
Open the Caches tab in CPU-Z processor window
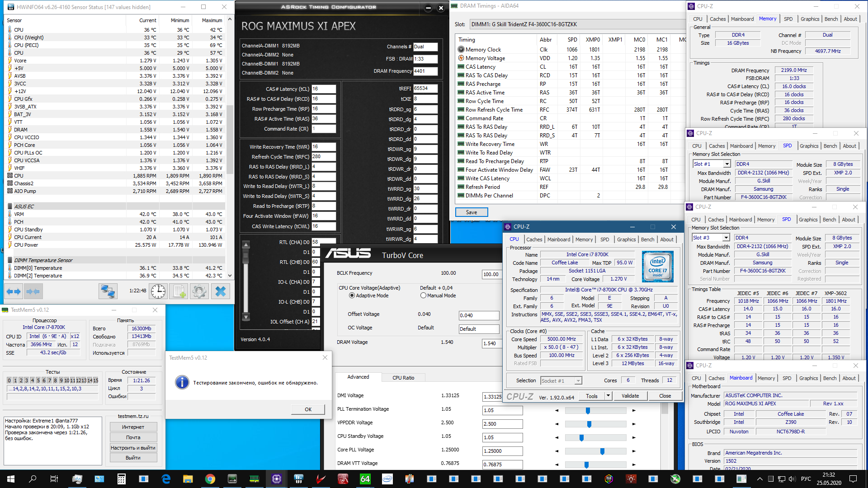click(534, 239)
